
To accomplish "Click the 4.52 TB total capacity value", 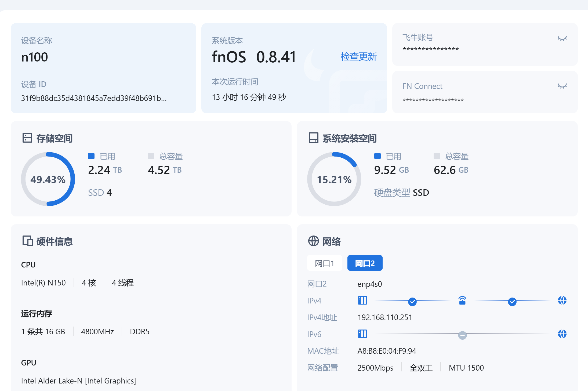I will 165,170.
